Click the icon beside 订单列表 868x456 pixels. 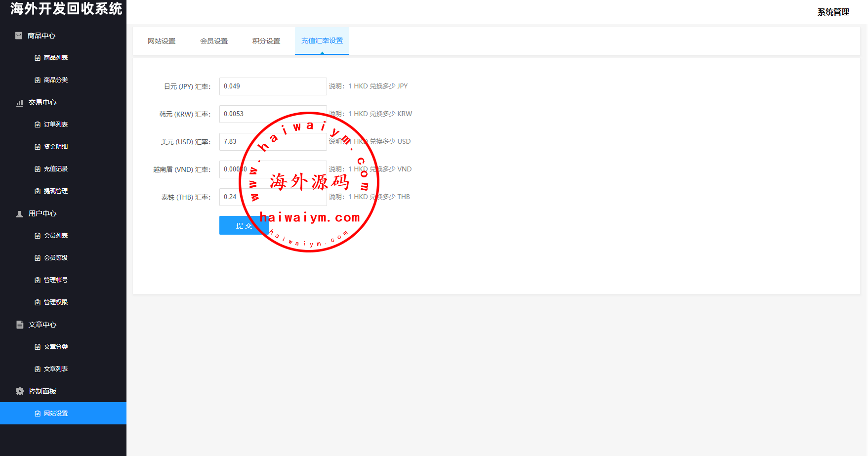38,124
